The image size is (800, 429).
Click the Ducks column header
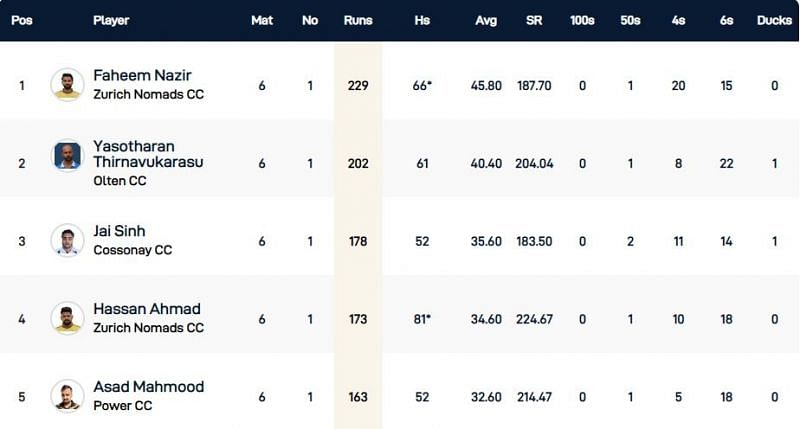point(774,20)
